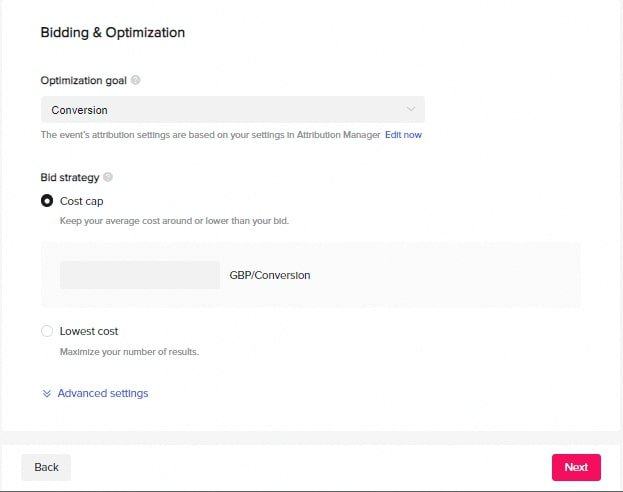Click the dropdown arrow in Conversion field
Screen dimensions: 623x492
(x=411, y=109)
